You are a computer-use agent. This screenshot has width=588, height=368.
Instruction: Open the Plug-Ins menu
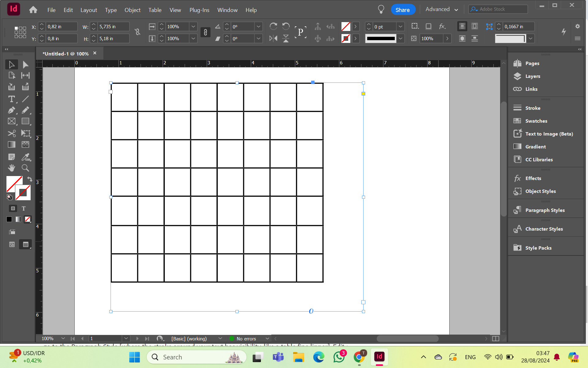click(199, 10)
